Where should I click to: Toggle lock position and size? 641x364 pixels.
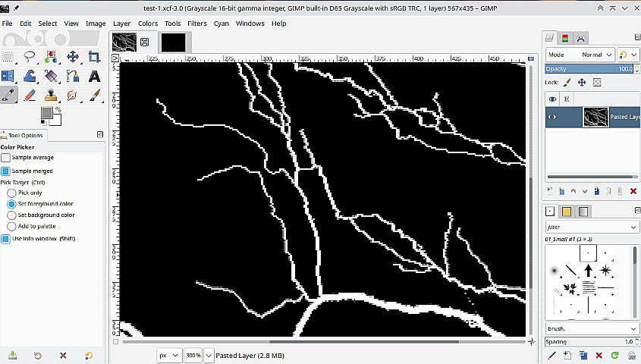click(582, 83)
